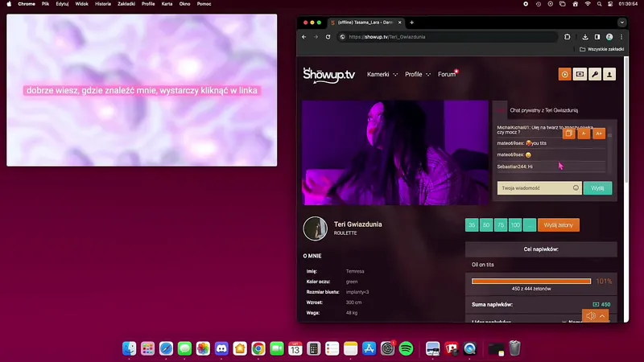Go forward in Chrome browser
This screenshot has height=362, width=644.
coord(316,37)
